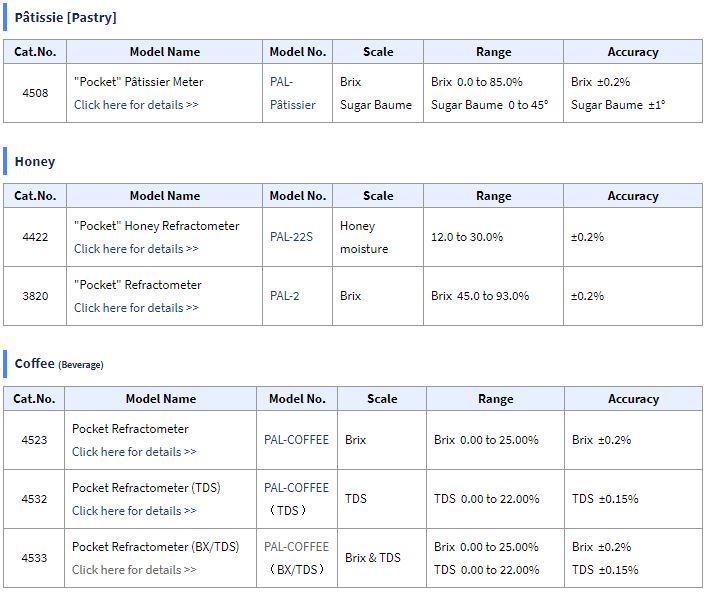Click catalog number 4422 cell
This screenshot has width=706, height=592.
tap(35, 237)
